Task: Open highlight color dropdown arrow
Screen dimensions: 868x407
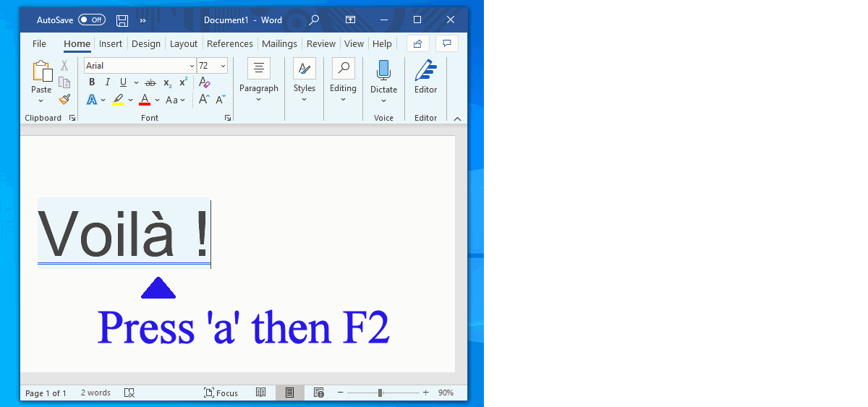Action: (130, 100)
